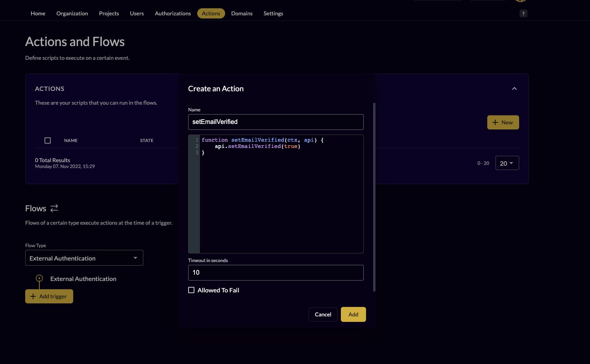Cancel the Create an Action dialog
The image size is (590, 364).
323,314
